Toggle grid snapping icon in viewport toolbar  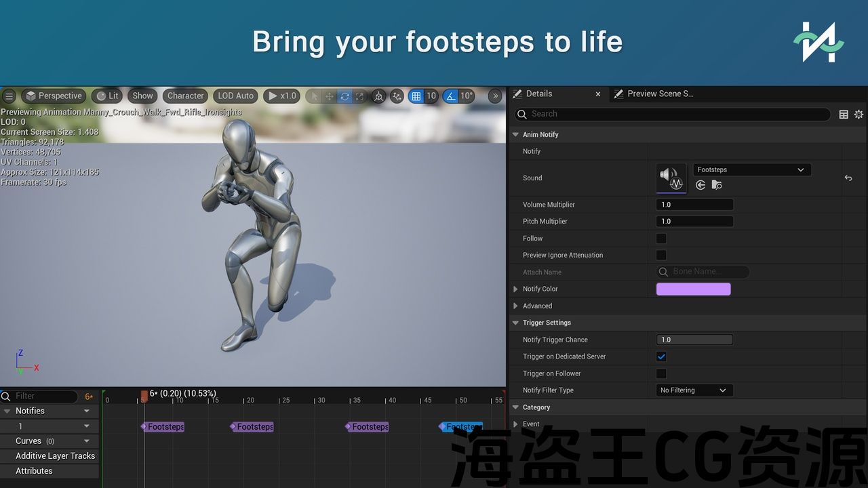pos(416,96)
